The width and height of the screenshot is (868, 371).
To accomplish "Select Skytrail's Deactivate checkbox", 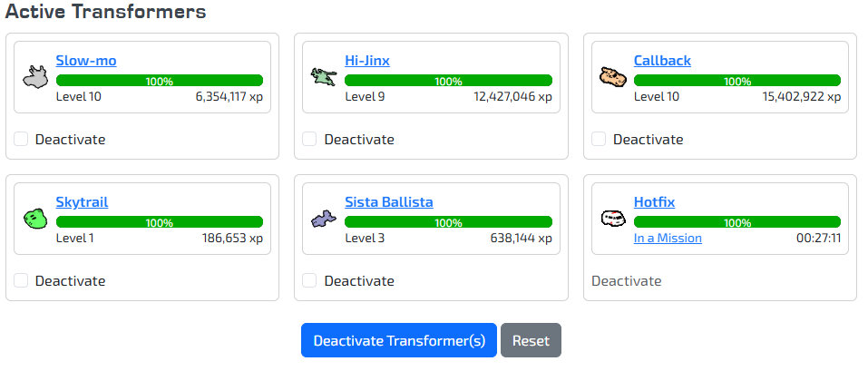I will click(21, 280).
